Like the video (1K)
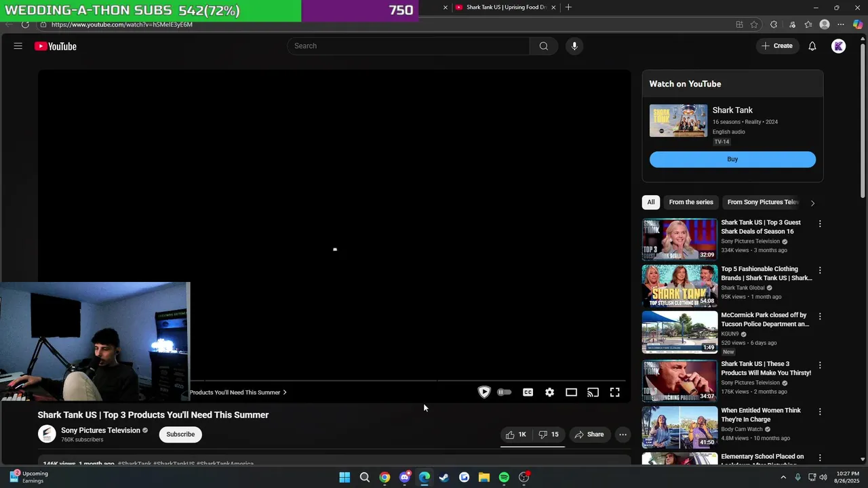 [516, 434]
